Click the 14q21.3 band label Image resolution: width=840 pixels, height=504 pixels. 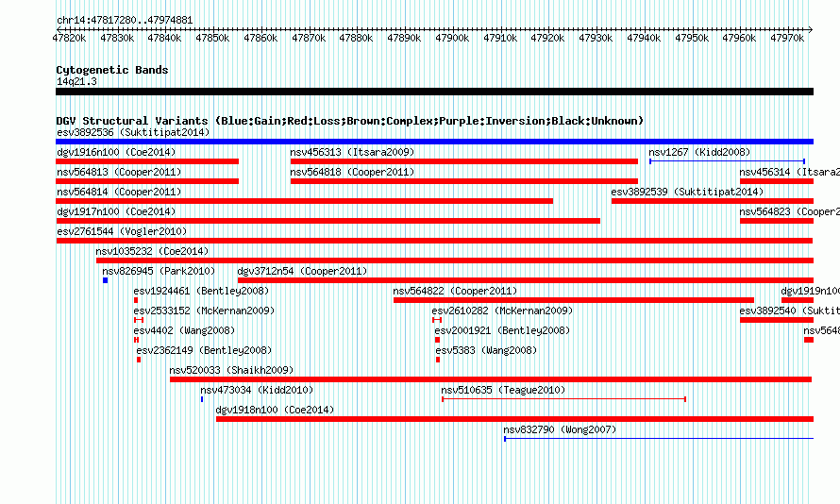pyautogui.click(x=76, y=81)
